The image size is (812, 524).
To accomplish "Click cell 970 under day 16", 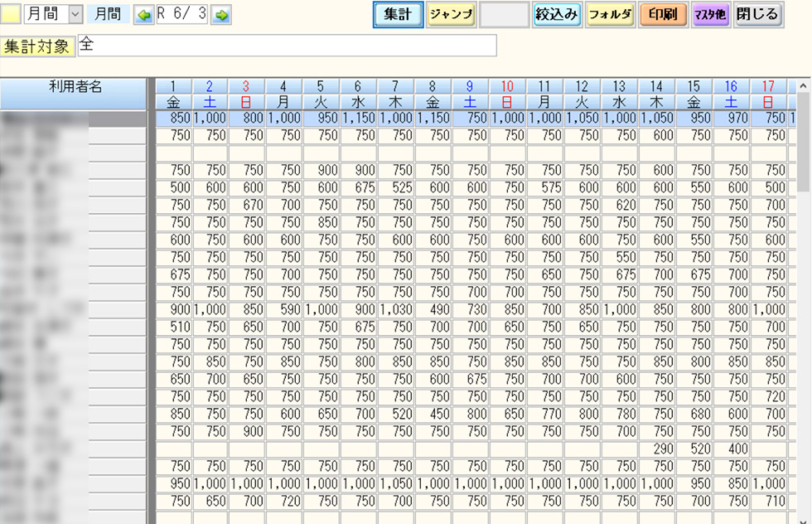I will click(x=731, y=119).
